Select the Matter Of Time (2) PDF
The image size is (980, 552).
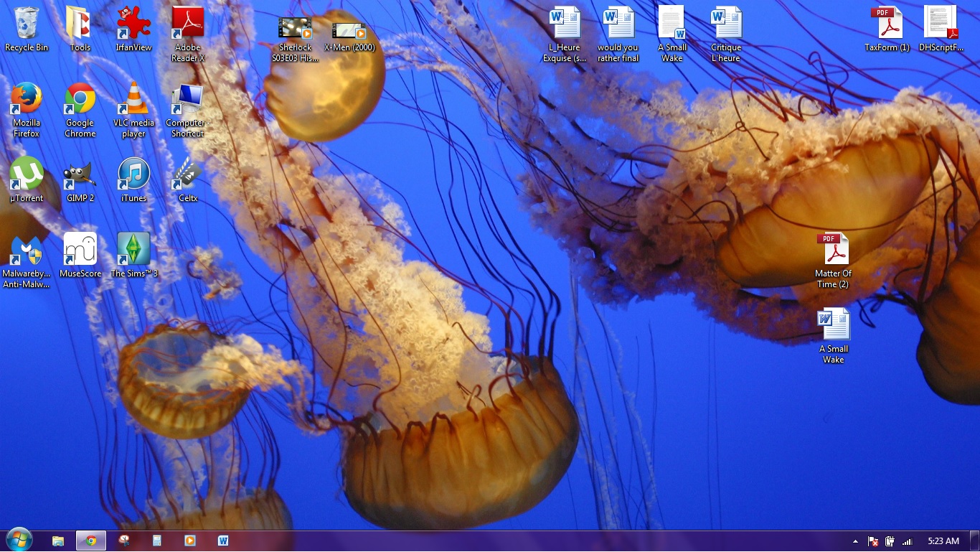(x=833, y=261)
